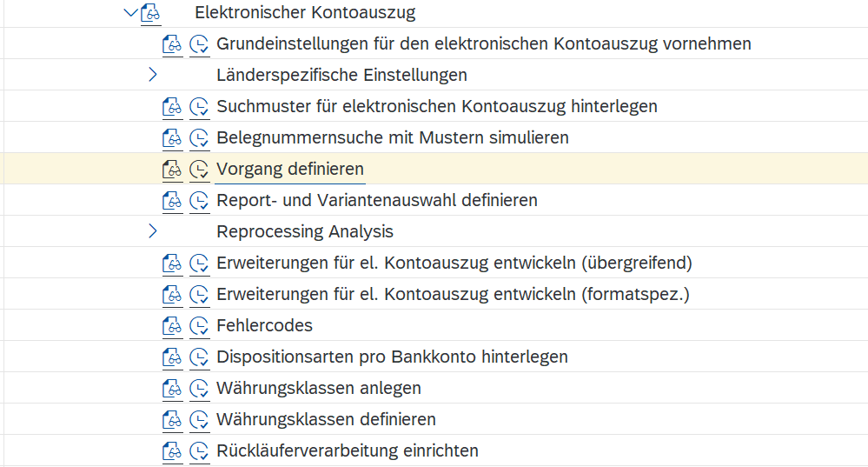Open documentation icon for Elektronischer Kontoauszug

coord(150,13)
